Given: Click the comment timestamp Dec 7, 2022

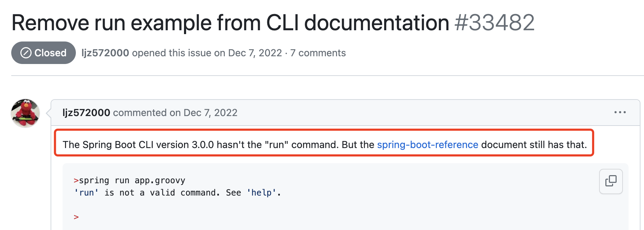Looking at the screenshot, I should point(210,113).
